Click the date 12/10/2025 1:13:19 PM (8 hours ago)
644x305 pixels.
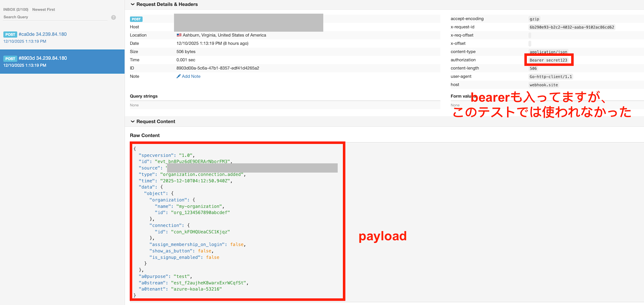(x=213, y=44)
